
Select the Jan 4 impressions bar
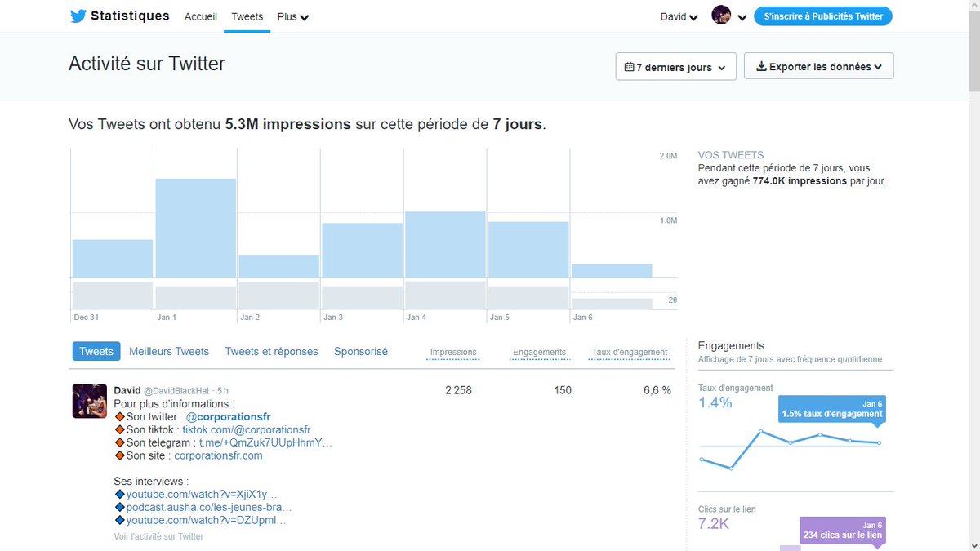[446, 244]
